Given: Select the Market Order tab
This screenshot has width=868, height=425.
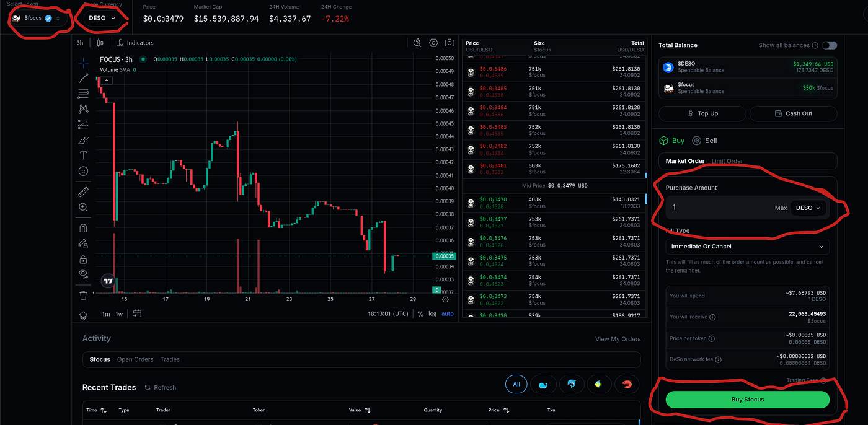Looking at the screenshot, I should click(x=685, y=161).
